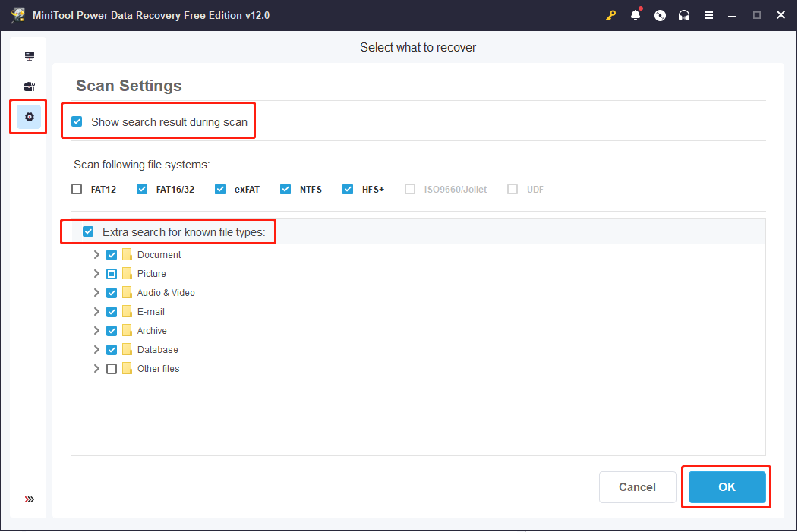Open the notifications bell icon

(636, 15)
